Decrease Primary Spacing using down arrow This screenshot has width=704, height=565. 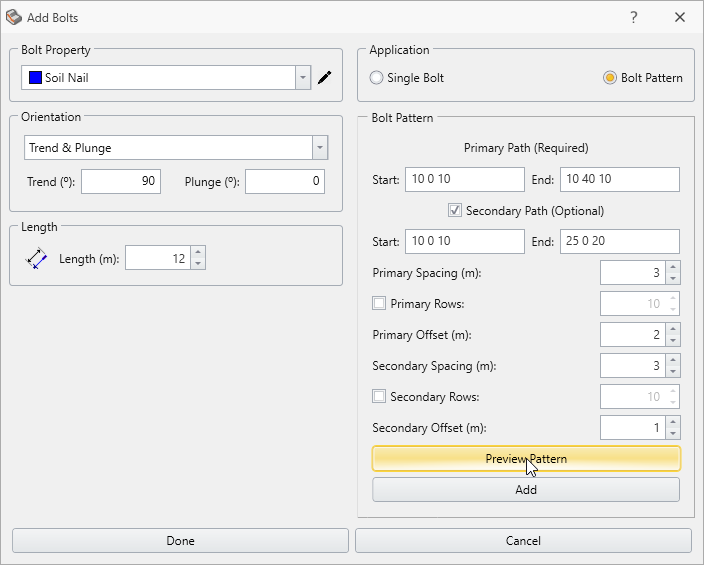[x=673, y=278]
